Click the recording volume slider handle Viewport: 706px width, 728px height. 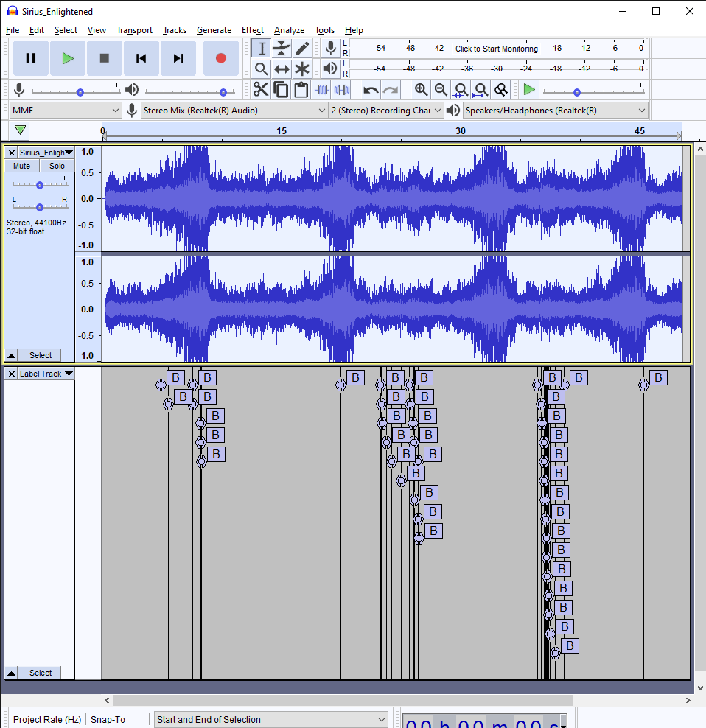coord(80,92)
